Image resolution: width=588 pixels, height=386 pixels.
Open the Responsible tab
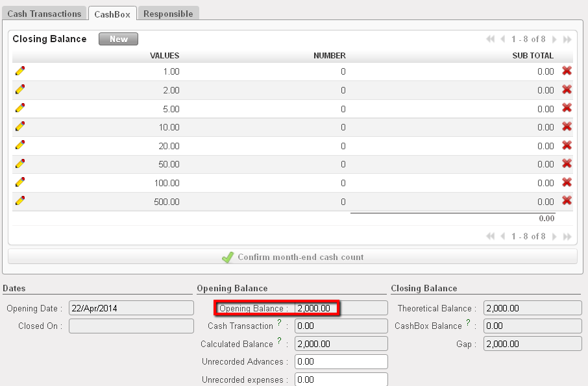tap(168, 14)
